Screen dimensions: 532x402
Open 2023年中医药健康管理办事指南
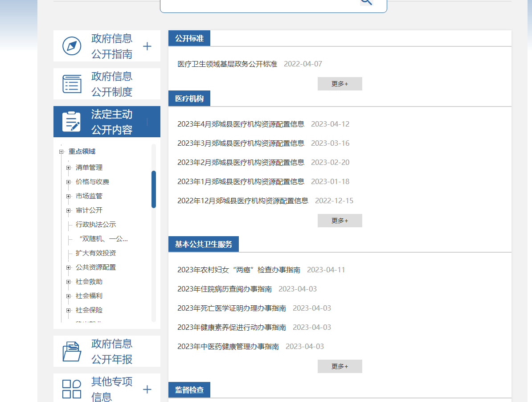228,346
